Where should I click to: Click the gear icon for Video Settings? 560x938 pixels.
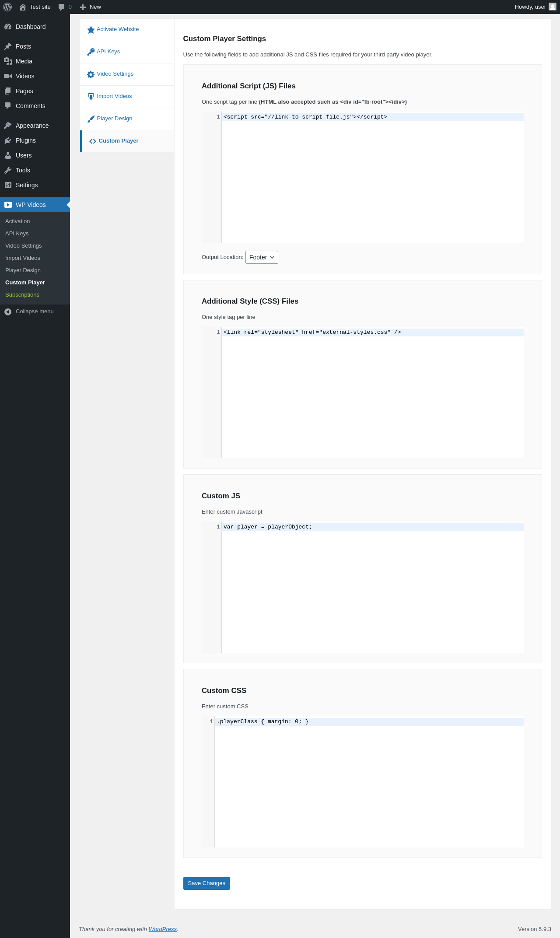click(91, 74)
